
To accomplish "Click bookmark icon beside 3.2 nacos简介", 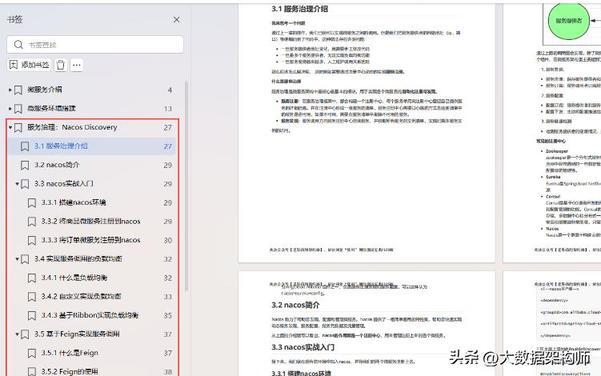I will point(25,165).
